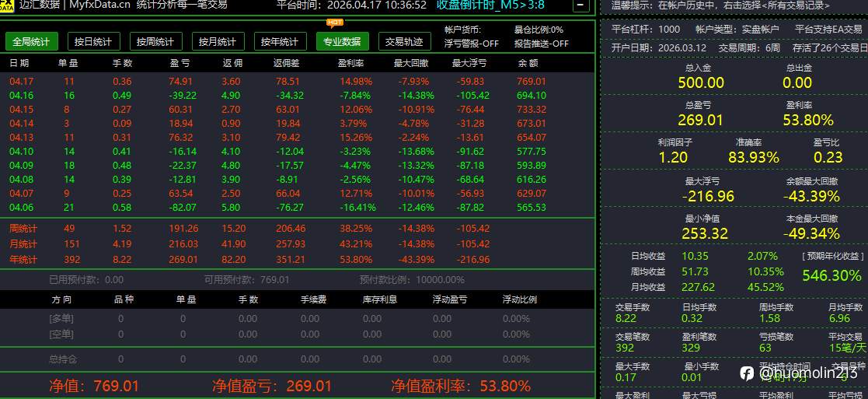Click the 最大浮亏 column header
Screen dimensions: 868x399
(x=469, y=63)
